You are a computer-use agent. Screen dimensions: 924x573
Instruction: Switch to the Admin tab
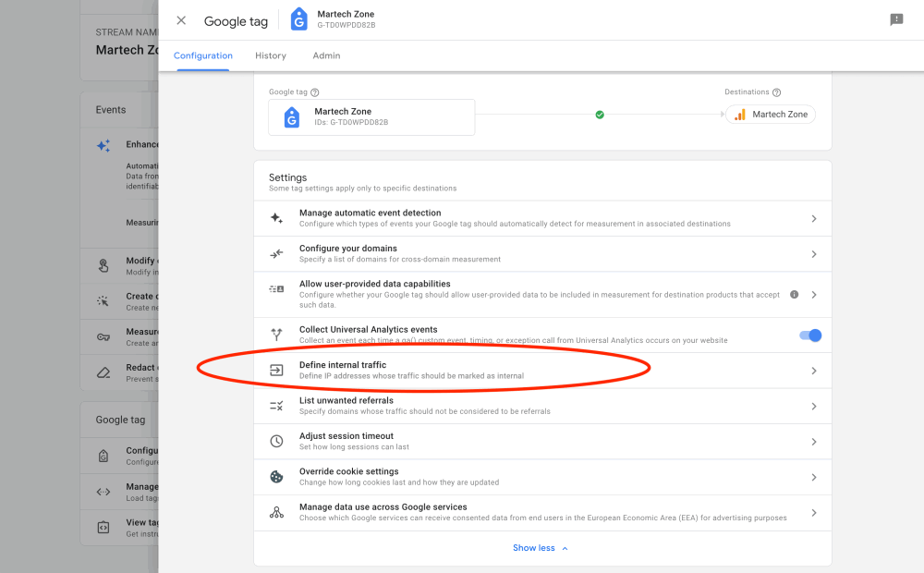[x=326, y=55]
